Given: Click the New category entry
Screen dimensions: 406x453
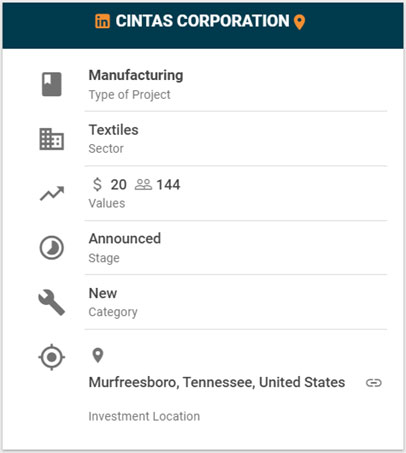Looking at the screenshot, I should tap(103, 293).
